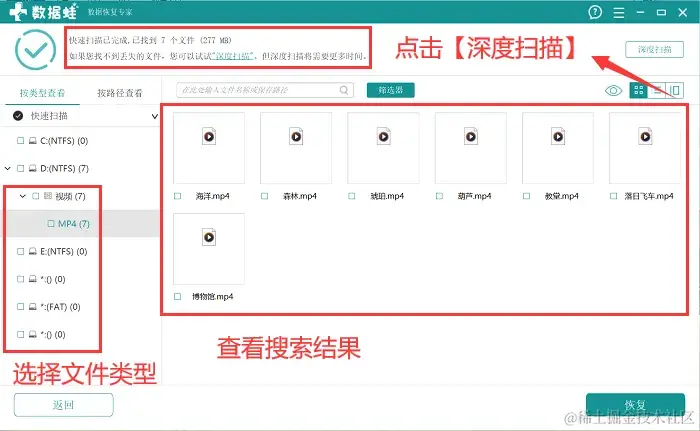The width and height of the screenshot is (700, 431).
Task: Check the box for 葫芦.mp4
Action: [439, 196]
